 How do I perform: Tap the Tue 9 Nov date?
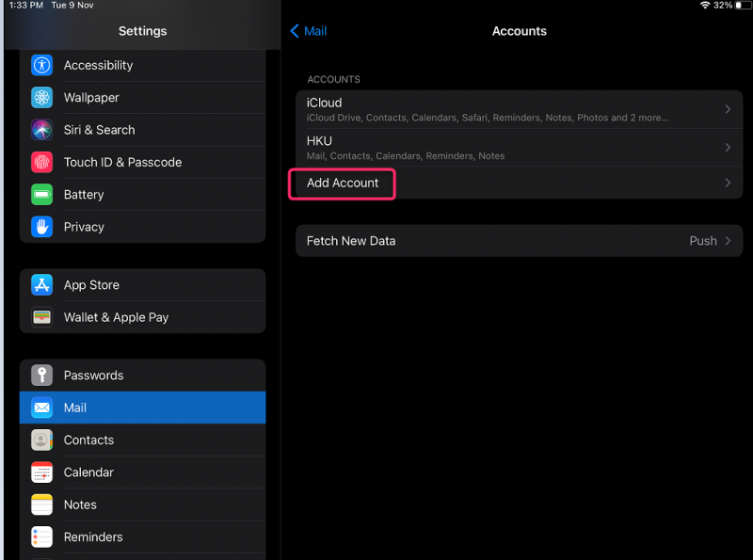point(72,6)
